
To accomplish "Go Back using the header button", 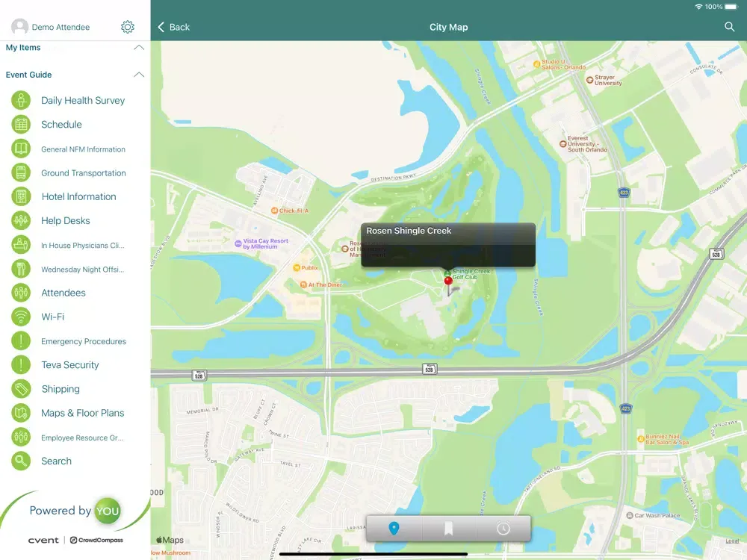I will 173,27.
